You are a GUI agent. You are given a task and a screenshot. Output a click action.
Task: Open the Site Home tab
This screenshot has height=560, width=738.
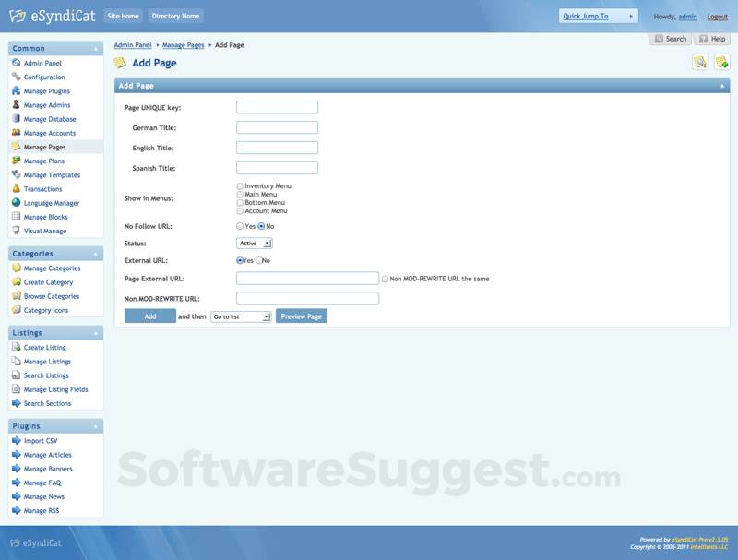click(x=124, y=16)
